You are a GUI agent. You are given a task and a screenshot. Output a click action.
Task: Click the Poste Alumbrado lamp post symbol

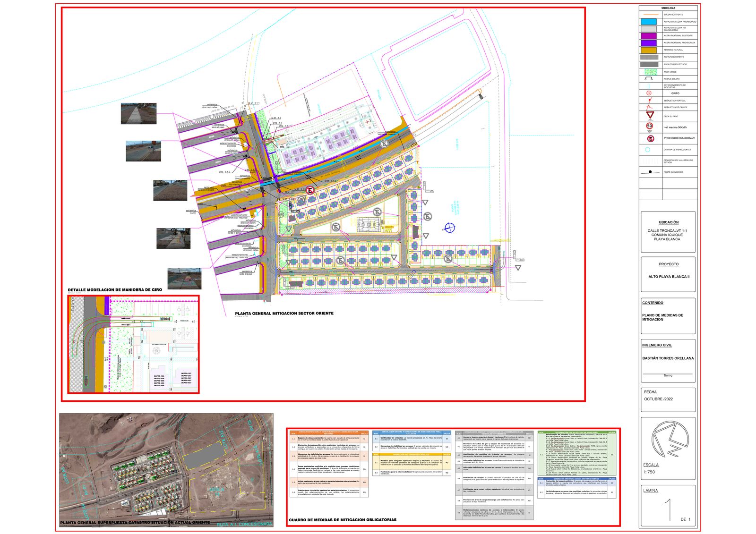650,172
